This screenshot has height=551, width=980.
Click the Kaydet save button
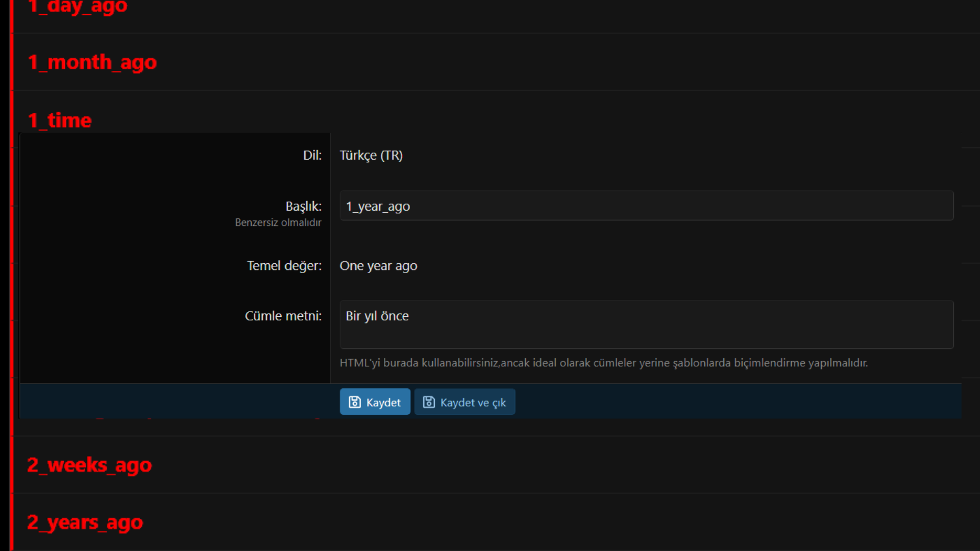(375, 402)
